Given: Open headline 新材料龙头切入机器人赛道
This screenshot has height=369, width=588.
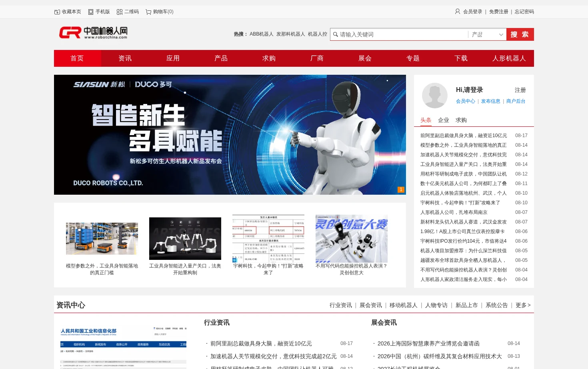Looking at the screenshot, I should click(464, 222).
